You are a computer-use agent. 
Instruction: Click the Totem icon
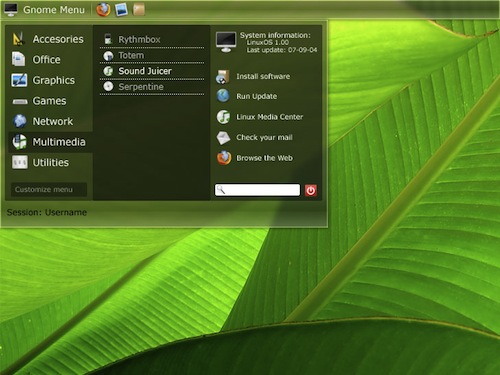coord(108,56)
